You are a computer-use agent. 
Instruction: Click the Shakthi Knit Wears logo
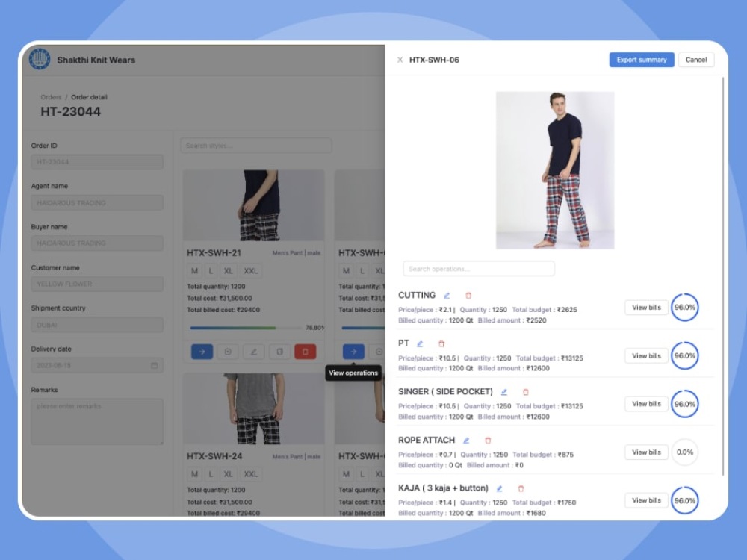click(40, 60)
